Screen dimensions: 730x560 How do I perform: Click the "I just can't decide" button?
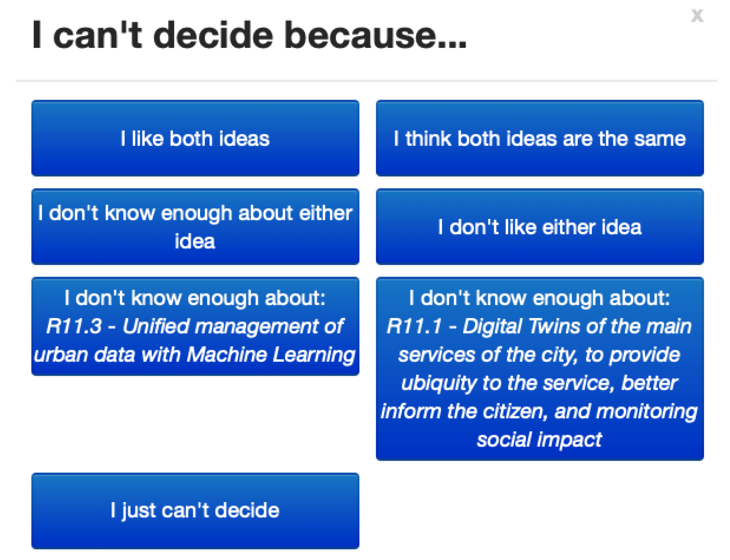pyautogui.click(x=195, y=510)
